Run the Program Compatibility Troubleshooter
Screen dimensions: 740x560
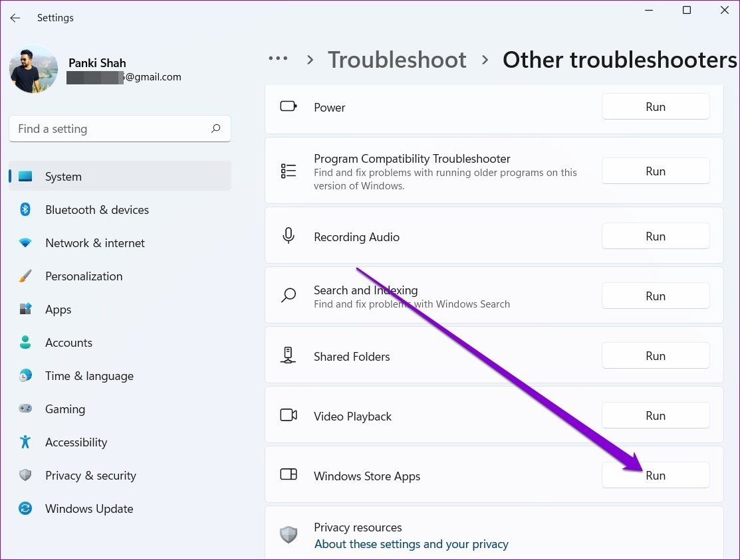tap(655, 171)
